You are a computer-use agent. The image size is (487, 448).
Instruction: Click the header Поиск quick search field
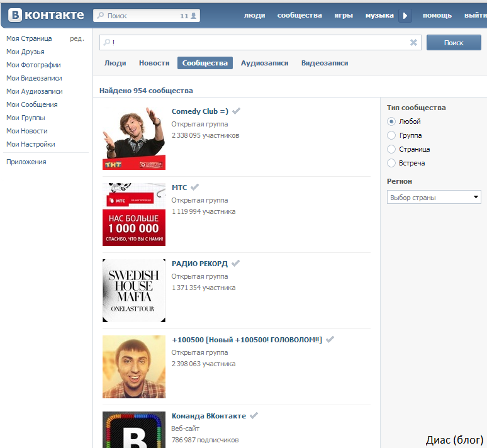tap(146, 16)
